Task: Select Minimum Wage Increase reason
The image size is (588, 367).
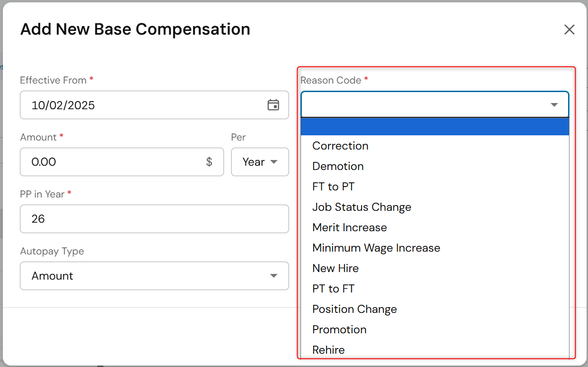Action: point(376,248)
